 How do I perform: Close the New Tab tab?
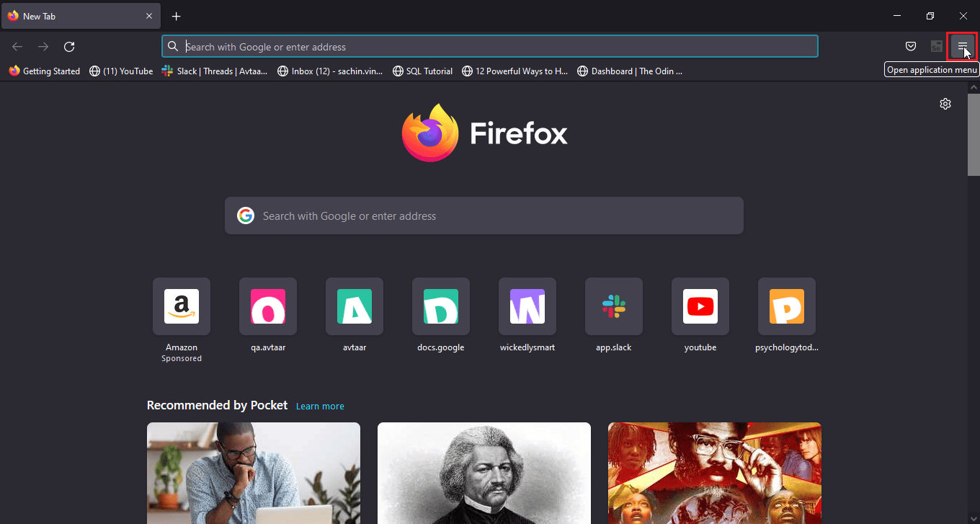tap(149, 16)
